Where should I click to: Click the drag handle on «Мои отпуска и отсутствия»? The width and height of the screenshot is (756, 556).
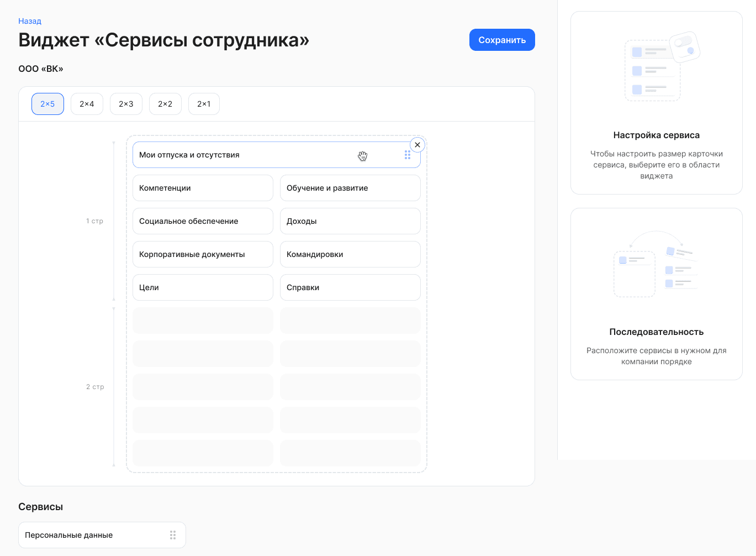click(x=408, y=155)
